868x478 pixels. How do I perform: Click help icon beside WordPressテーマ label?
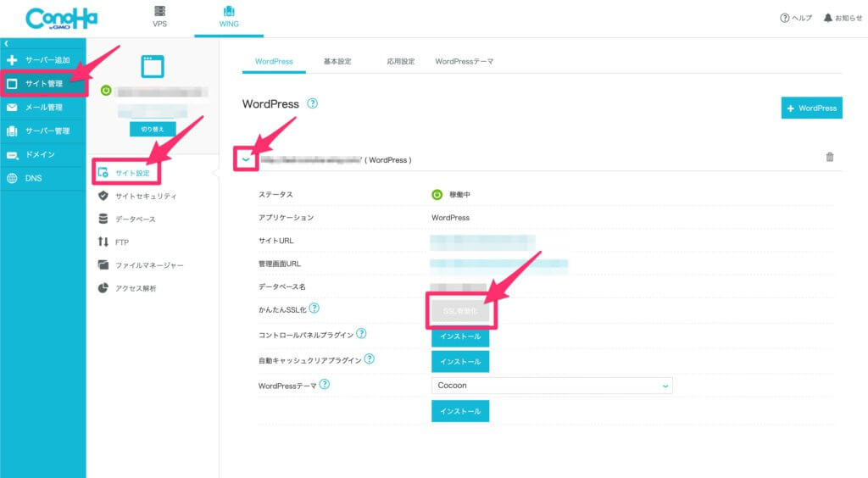coord(325,384)
